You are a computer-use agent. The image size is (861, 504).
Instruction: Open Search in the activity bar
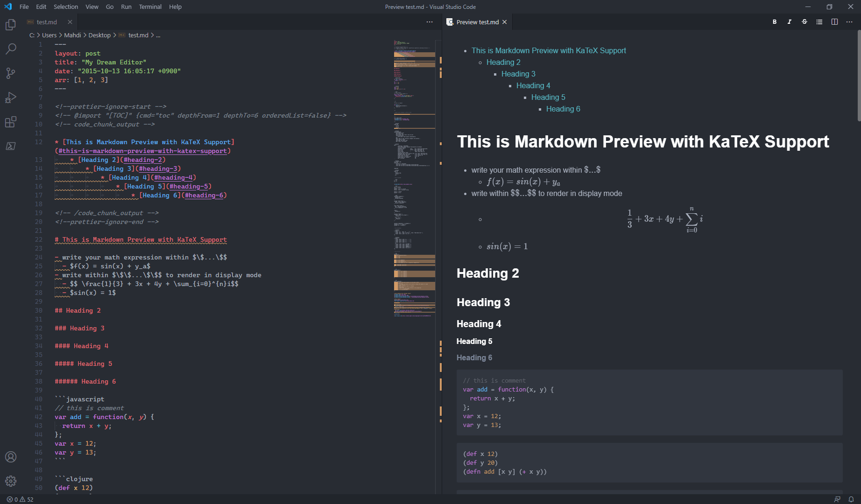[10, 49]
